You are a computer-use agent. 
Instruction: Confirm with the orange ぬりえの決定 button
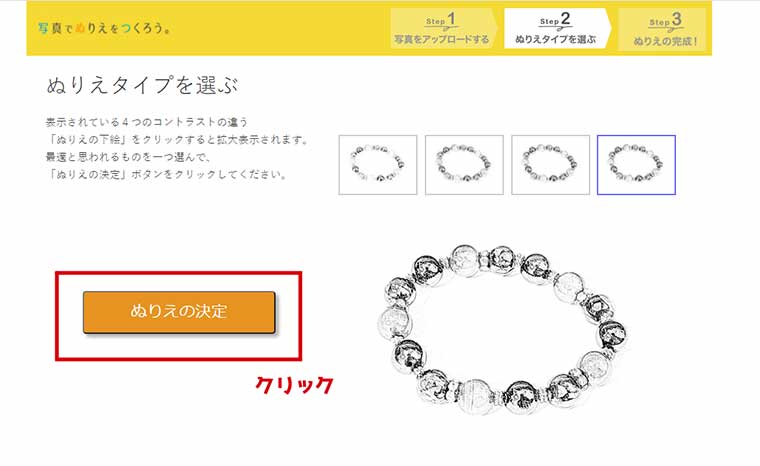point(179,312)
